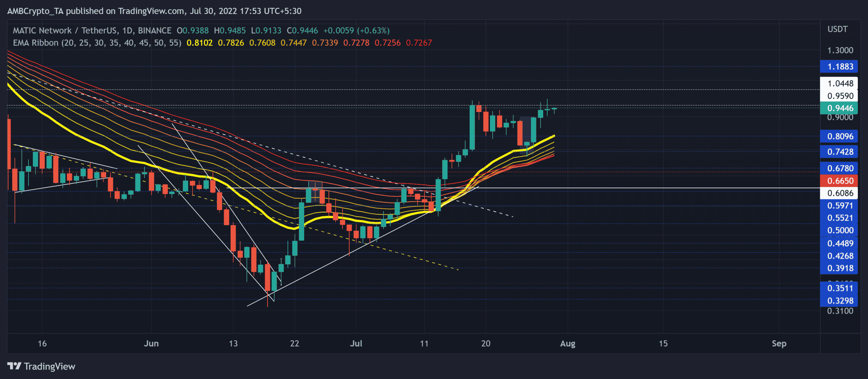The image size is (868, 379).
Task: Click the EMA Ribbon indicator legend name
Action: [x=36, y=43]
